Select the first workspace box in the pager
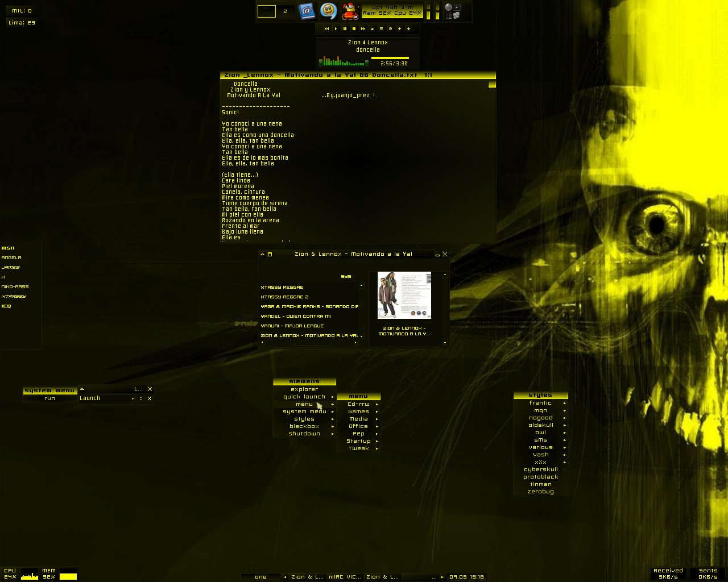Viewport: 728px width, 582px height. point(267,11)
